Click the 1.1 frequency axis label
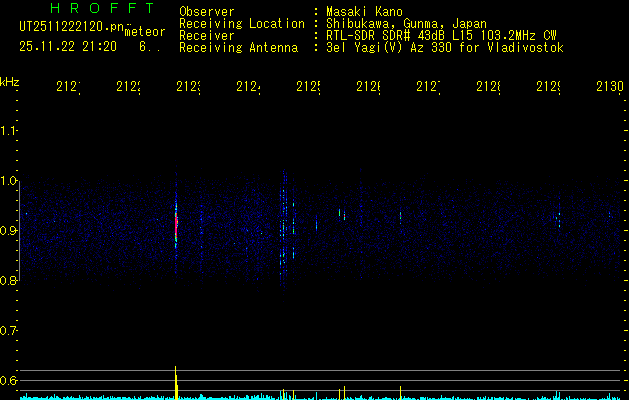 [x=8, y=130]
